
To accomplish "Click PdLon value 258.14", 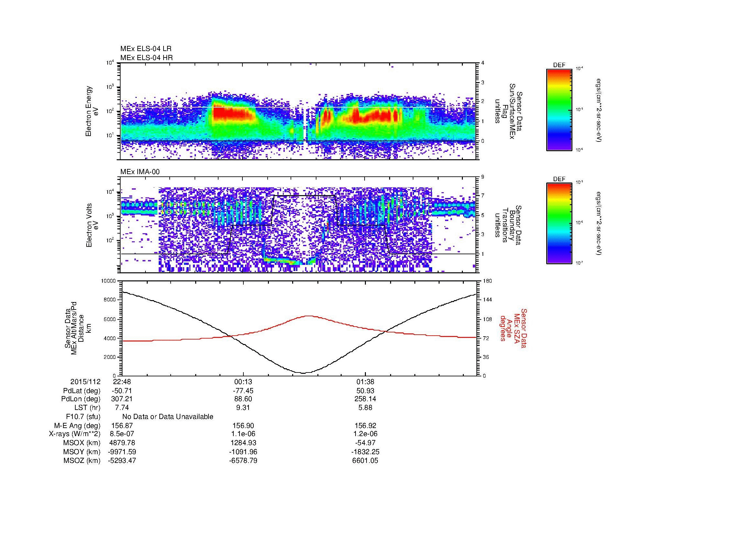I will point(365,399).
